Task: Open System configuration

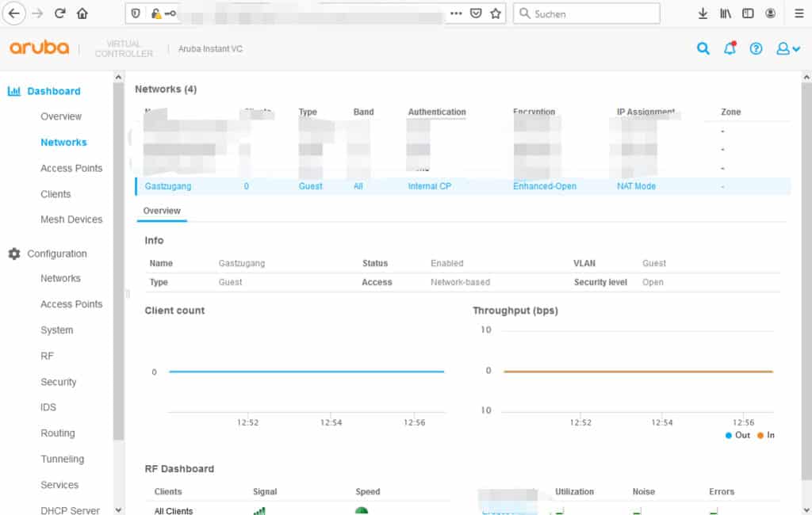Action: pyautogui.click(x=57, y=330)
